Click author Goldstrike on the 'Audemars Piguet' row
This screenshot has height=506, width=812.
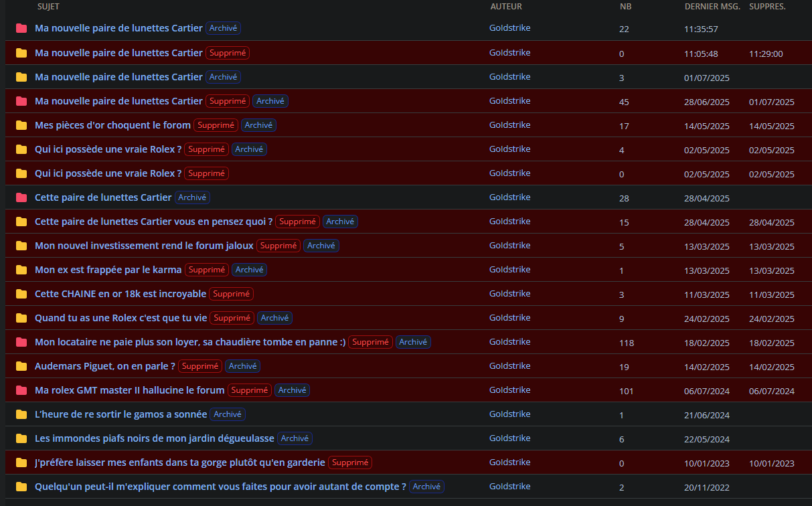510,366
